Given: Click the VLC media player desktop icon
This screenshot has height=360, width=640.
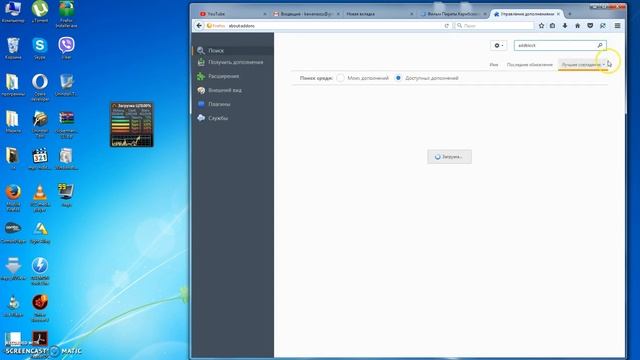Looking at the screenshot, I should (40, 198).
